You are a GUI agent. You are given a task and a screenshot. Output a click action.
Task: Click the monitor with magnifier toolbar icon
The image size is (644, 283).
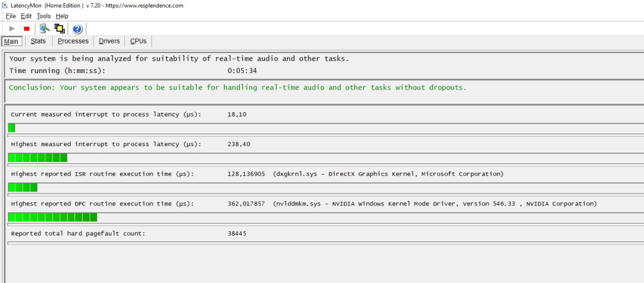pyautogui.click(x=44, y=28)
